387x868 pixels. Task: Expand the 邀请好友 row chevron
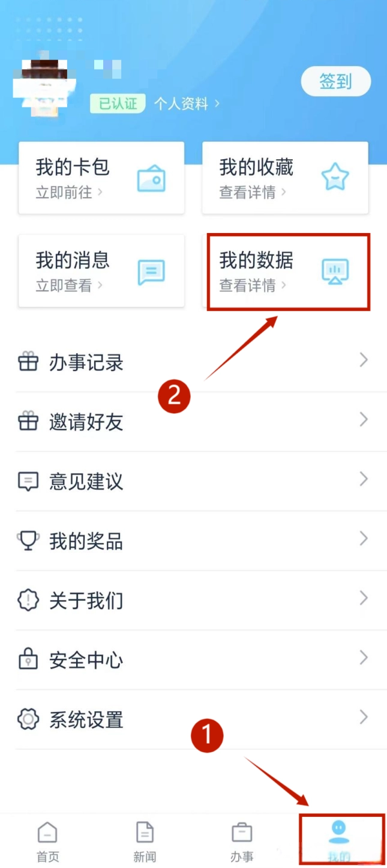click(364, 419)
